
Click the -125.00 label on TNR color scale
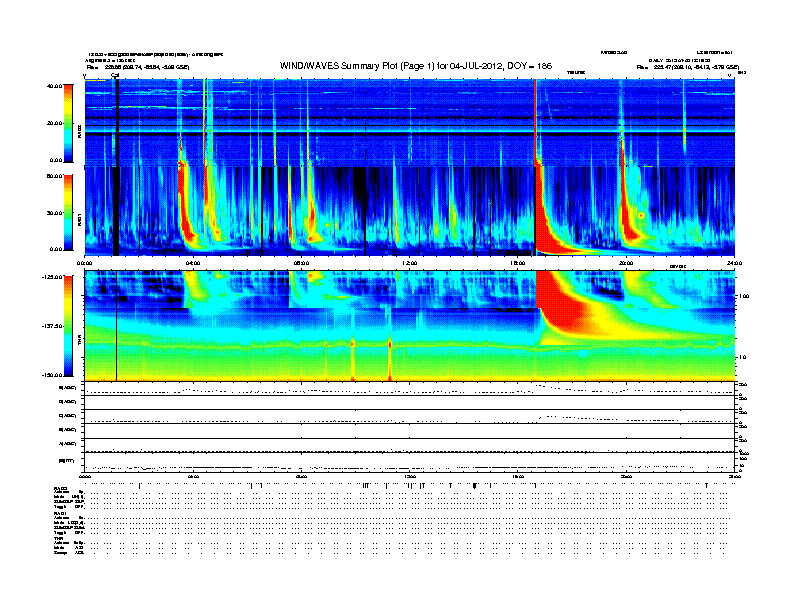(52, 277)
